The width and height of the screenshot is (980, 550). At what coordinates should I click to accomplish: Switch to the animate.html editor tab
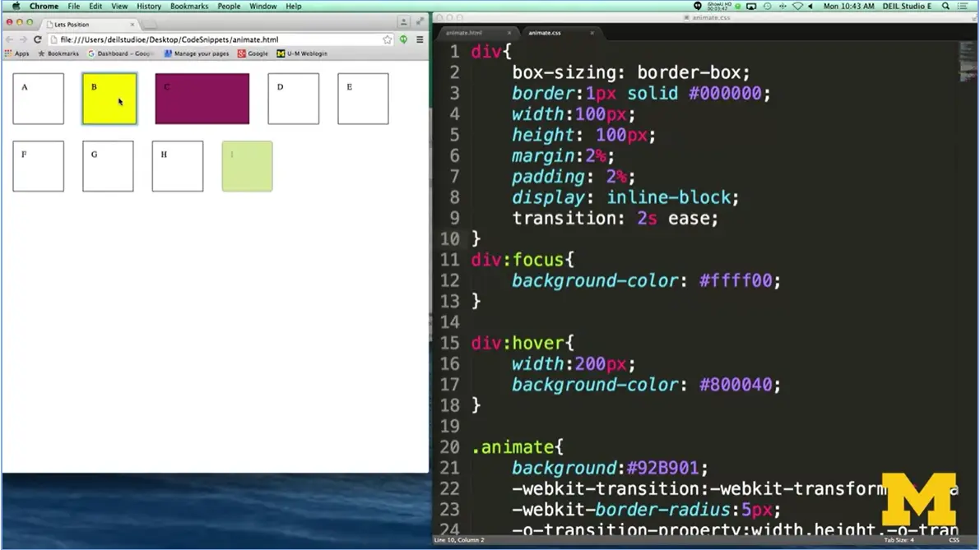tap(464, 33)
